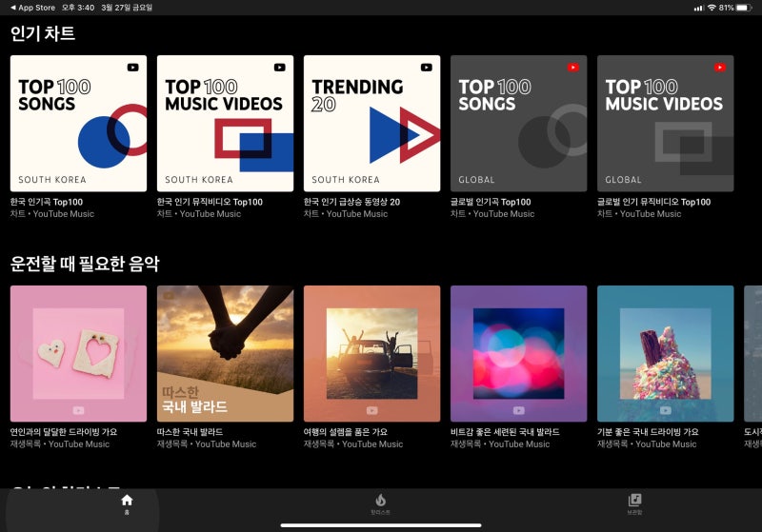Select the playlist title '따스한 국내 발라드' below cover

pyautogui.click(x=190, y=432)
